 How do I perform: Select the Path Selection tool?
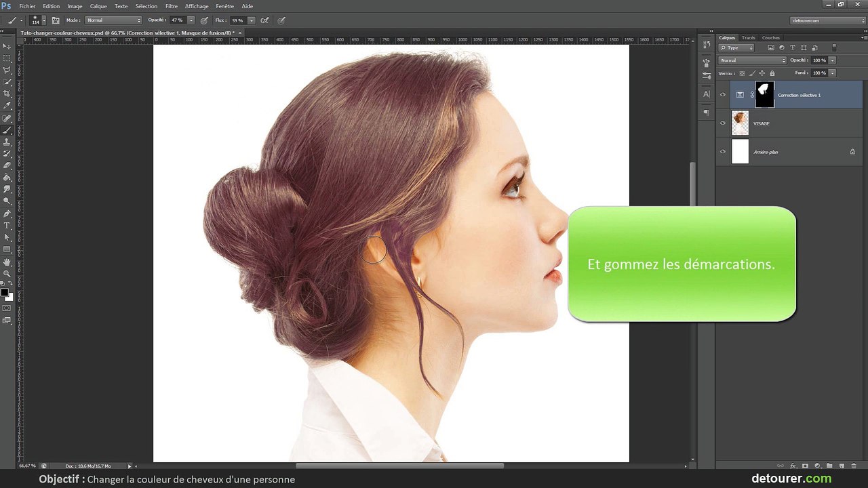[7, 237]
